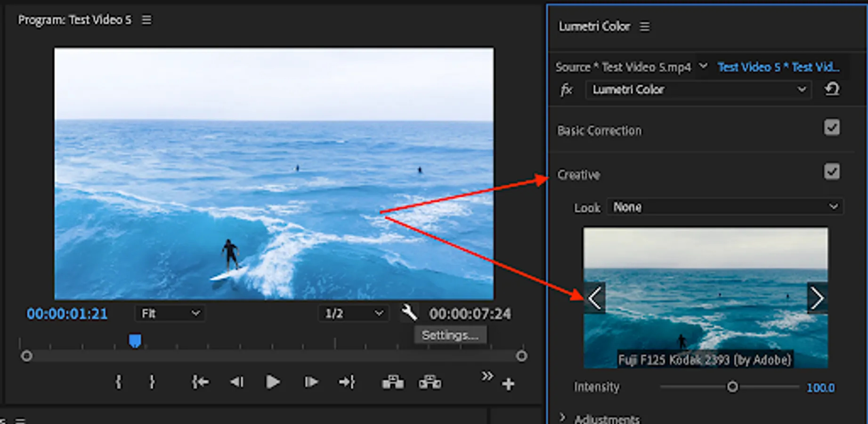Screen dimensions: 868x424
Task: Click the Settings tooltip button
Action: (x=450, y=335)
